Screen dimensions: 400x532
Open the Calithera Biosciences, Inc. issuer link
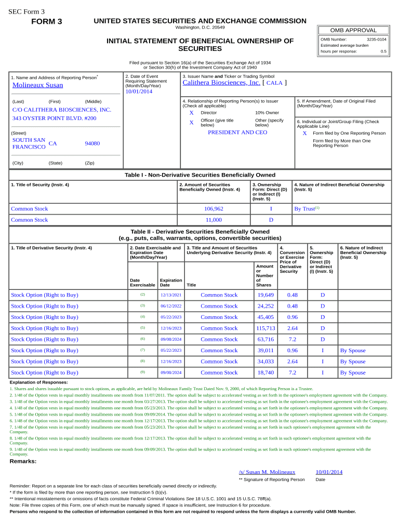[x=221, y=83]
